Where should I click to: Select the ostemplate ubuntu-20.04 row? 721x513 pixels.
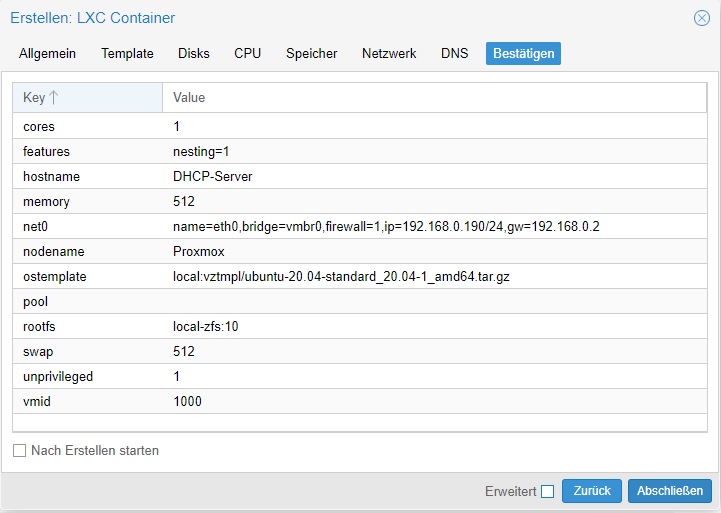(x=360, y=276)
